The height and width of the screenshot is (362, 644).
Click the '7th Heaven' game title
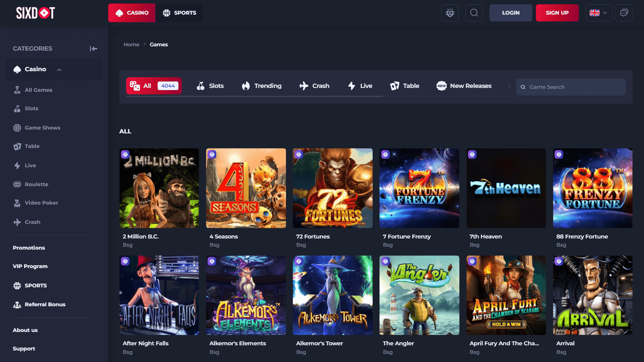coord(486,237)
